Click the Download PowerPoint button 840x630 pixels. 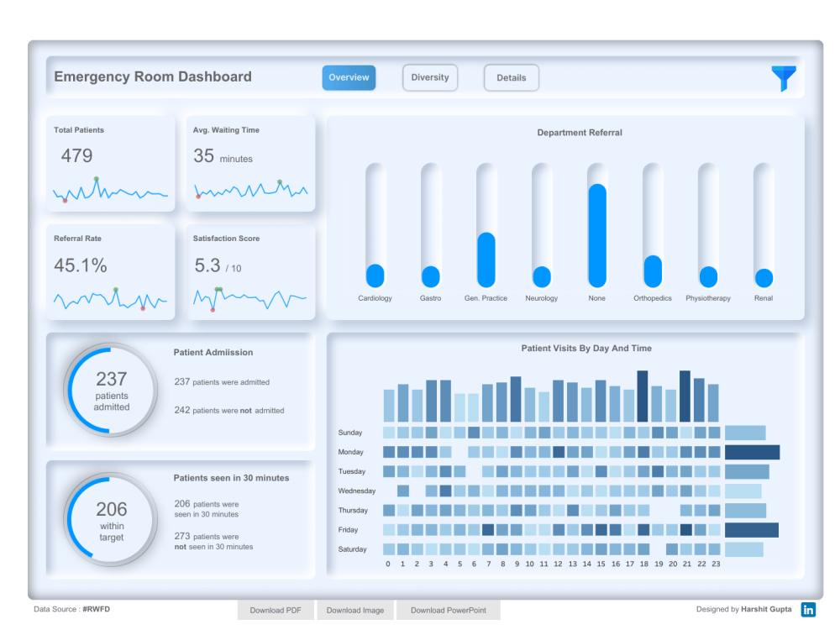(x=448, y=610)
